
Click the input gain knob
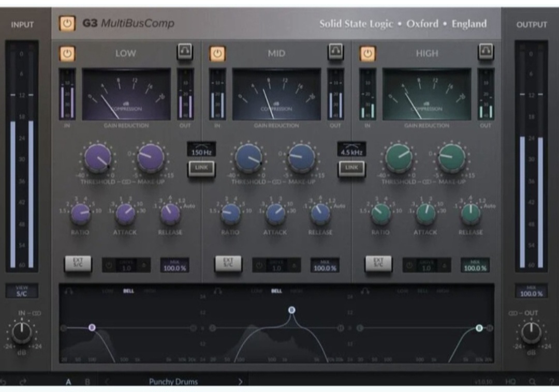[x=22, y=332]
